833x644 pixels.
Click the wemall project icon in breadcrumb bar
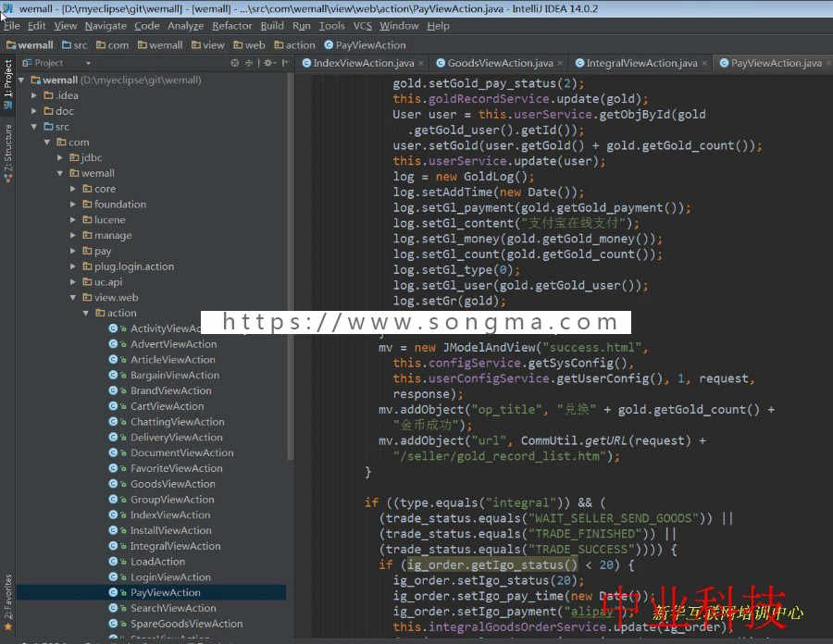click(x=10, y=45)
